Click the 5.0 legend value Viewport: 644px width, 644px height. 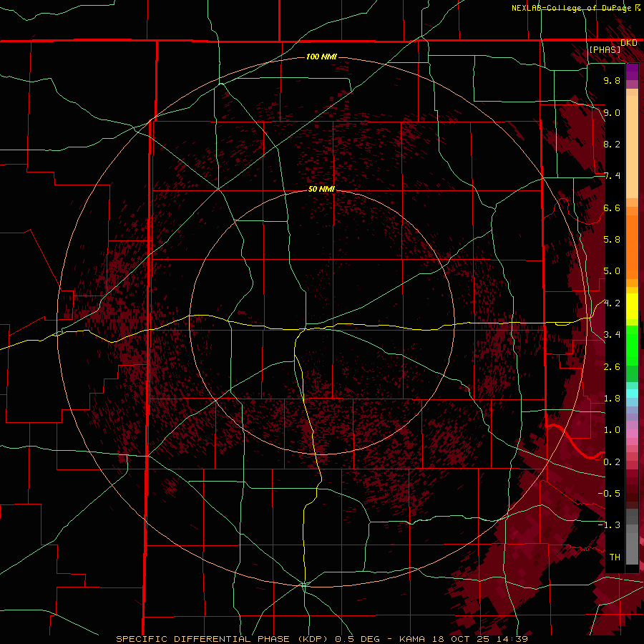tap(612, 271)
